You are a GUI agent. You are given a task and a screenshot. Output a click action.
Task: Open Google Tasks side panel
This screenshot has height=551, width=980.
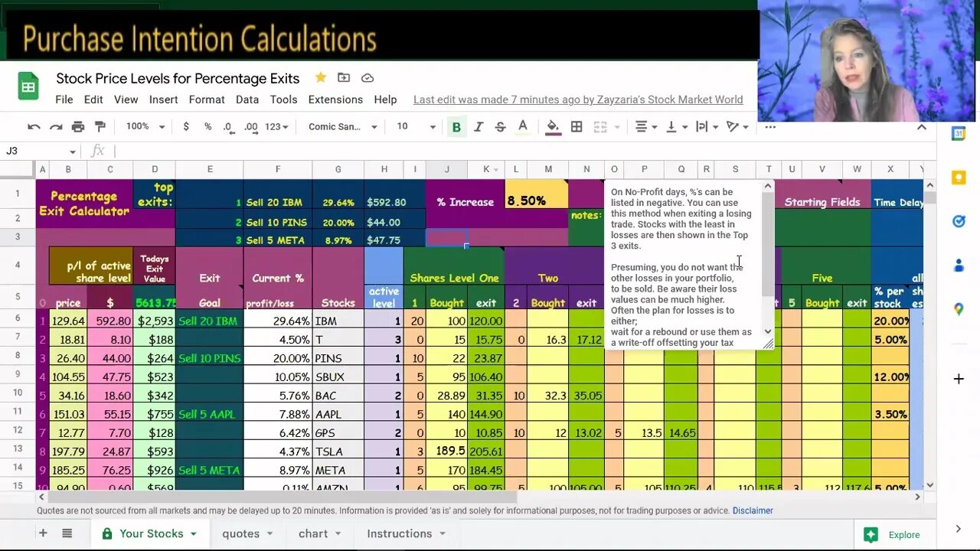[x=959, y=221]
